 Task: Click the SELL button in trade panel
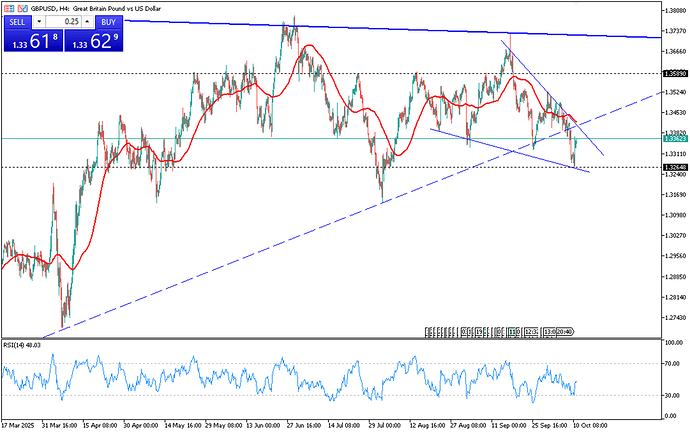15,21
